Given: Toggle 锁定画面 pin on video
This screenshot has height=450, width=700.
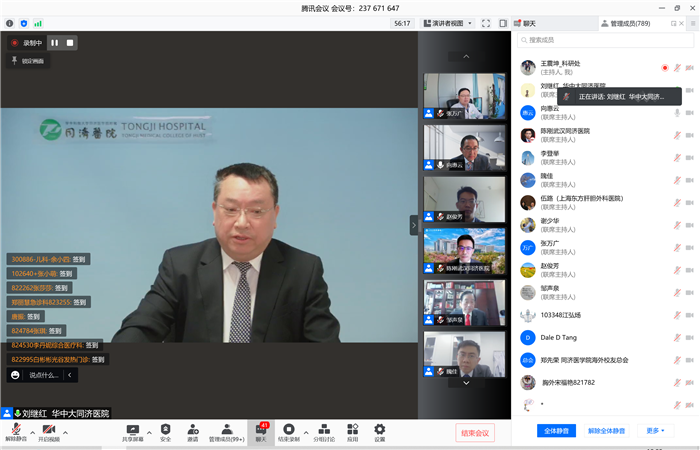Looking at the screenshot, I should [27, 61].
